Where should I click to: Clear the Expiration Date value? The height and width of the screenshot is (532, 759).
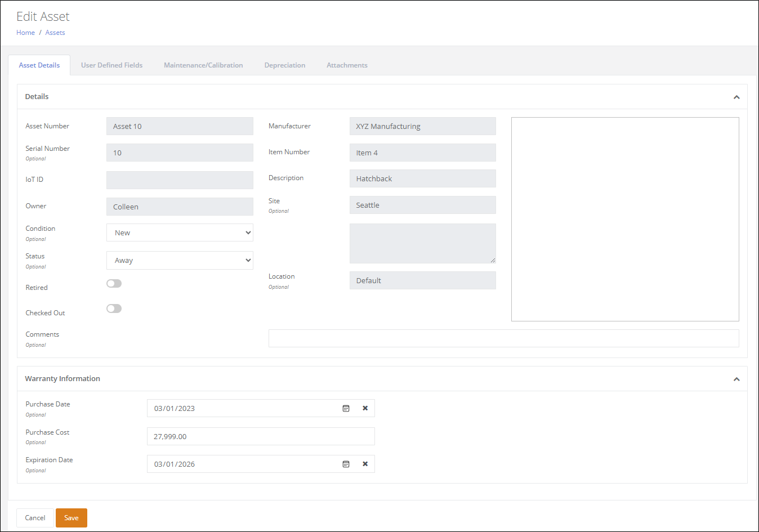click(365, 464)
